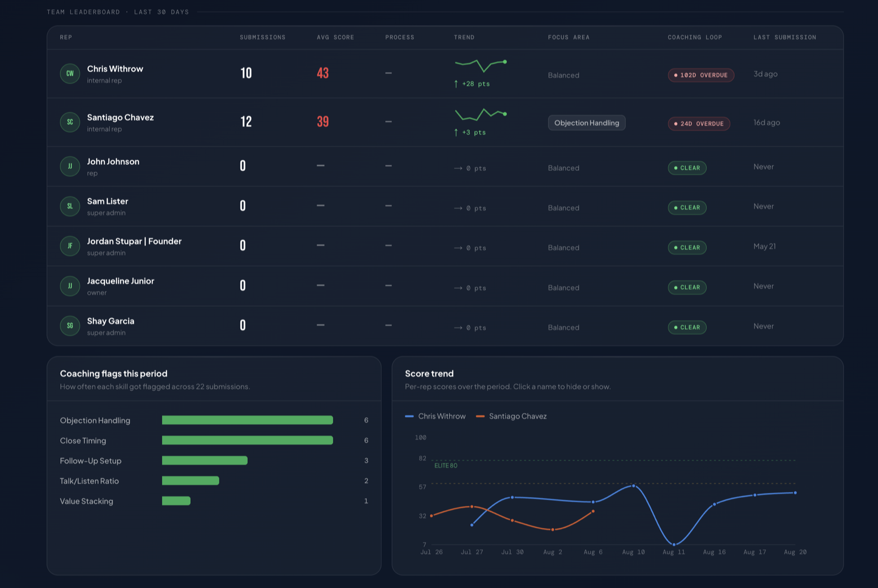Click Chris Withrow's avg score 43
This screenshot has width=878, height=588.
[x=323, y=73]
